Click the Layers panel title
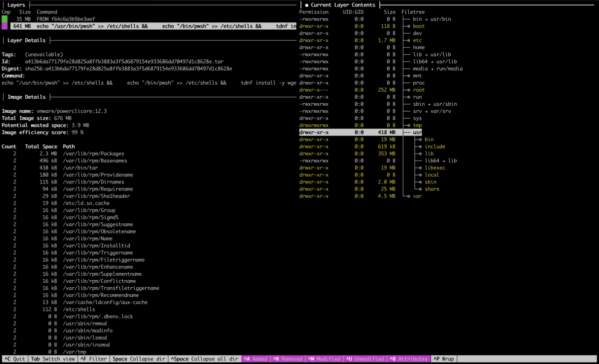This screenshot has width=599, height=364. (16, 5)
